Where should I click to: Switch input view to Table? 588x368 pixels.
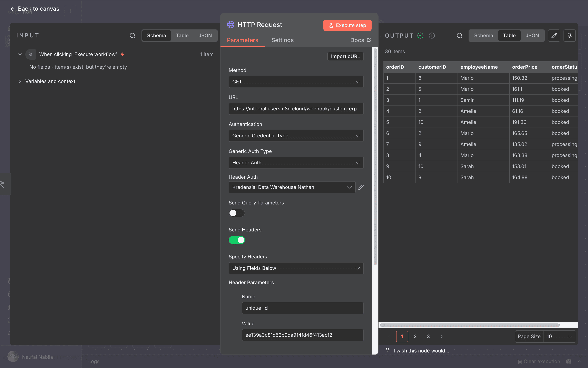coord(182,36)
